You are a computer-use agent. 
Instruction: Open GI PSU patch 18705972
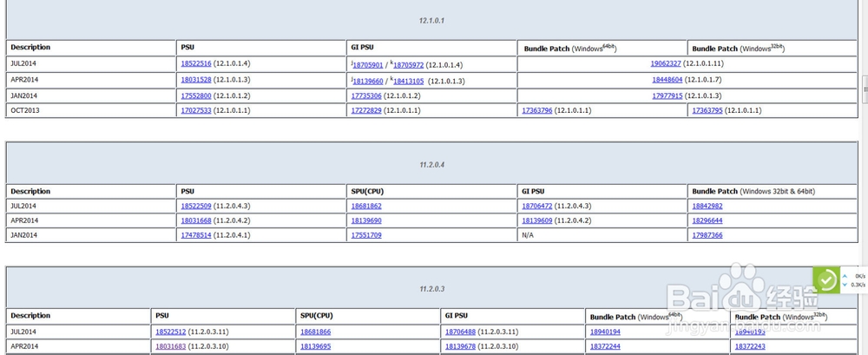(x=409, y=65)
